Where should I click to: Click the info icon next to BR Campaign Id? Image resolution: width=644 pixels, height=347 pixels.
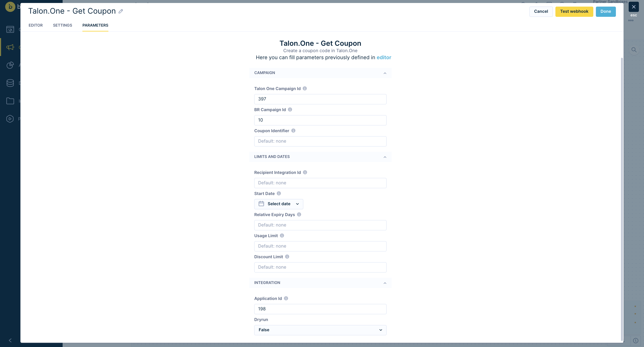tap(291, 109)
